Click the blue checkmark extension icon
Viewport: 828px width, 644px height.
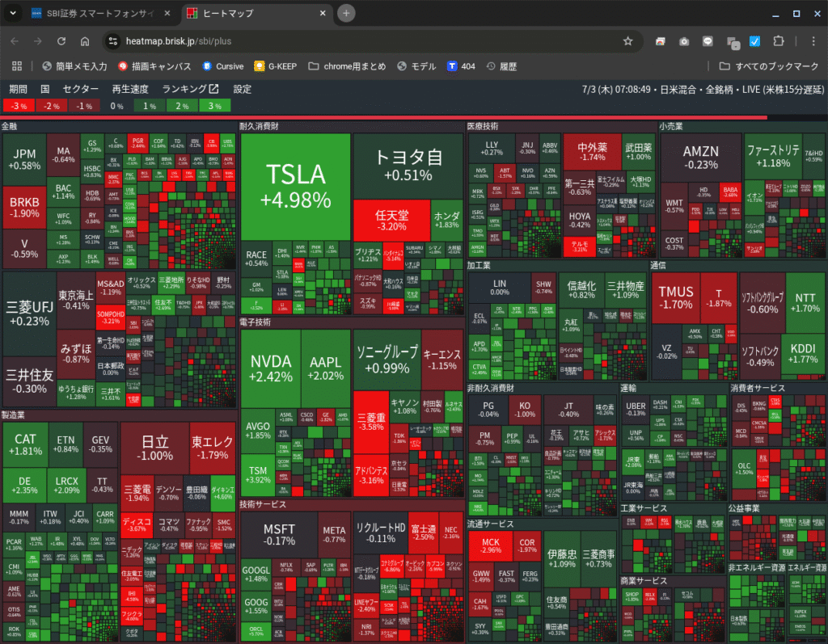click(755, 41)
